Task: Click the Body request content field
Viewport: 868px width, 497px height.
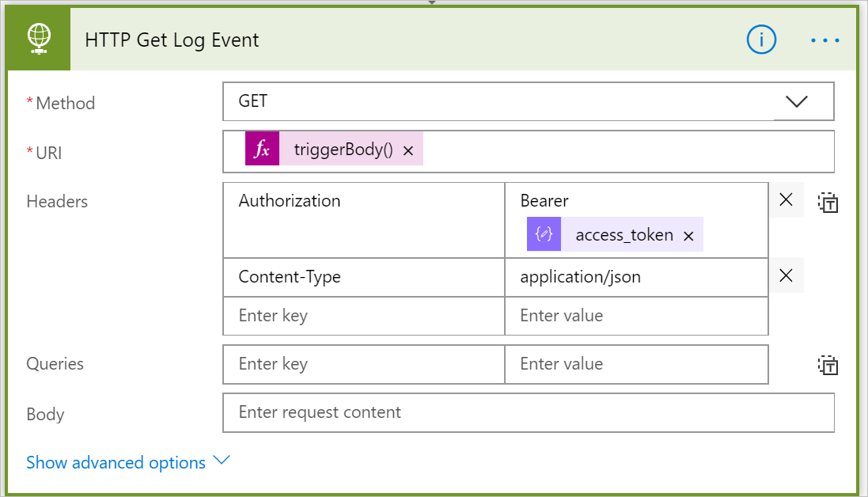Action: [x=528, y=412]
